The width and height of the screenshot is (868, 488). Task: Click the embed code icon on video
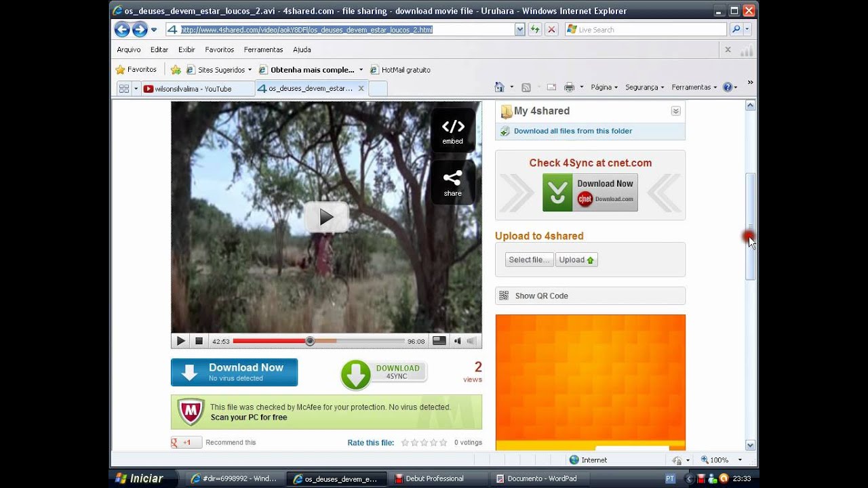pyautogui.click(x=453, y=130)
